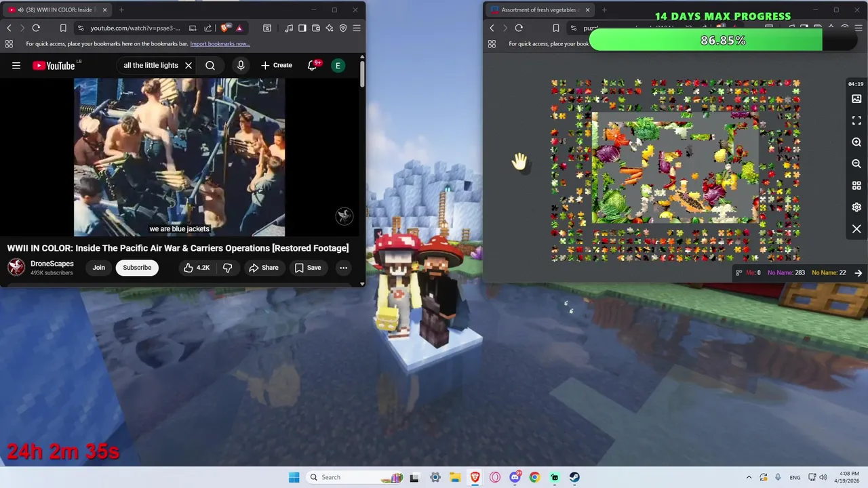The image size is (868, 488).
Task: Click the YouTube video player
Action: (x=179, y=157)
